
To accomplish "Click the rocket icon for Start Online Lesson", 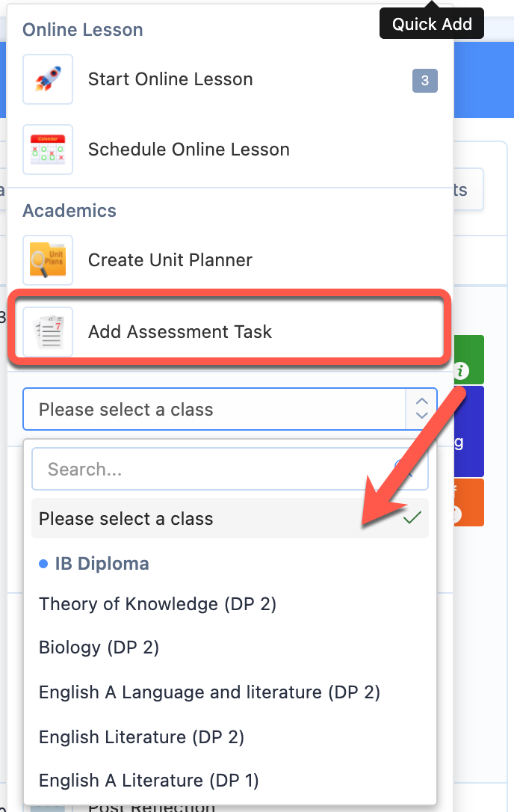I will 48,79.
